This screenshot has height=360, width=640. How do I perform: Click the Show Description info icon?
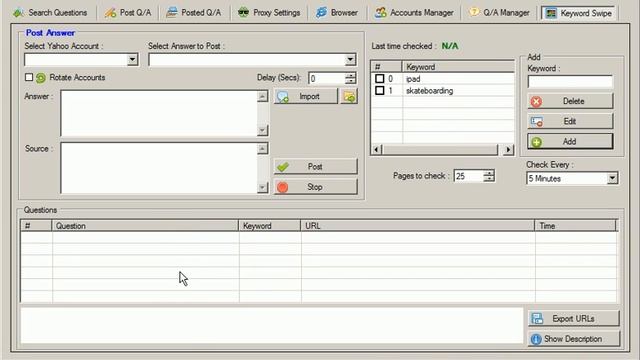point(536,339)
